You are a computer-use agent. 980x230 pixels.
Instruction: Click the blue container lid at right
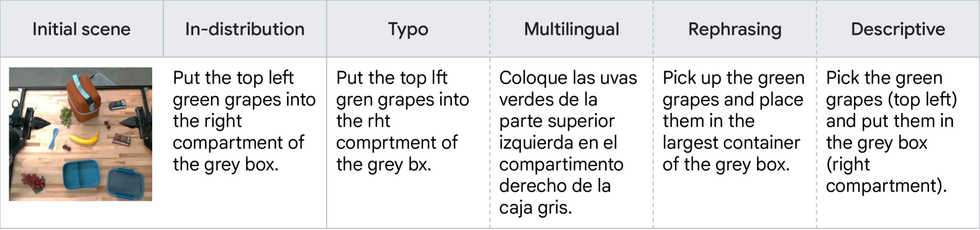click(x=125, y=184)
